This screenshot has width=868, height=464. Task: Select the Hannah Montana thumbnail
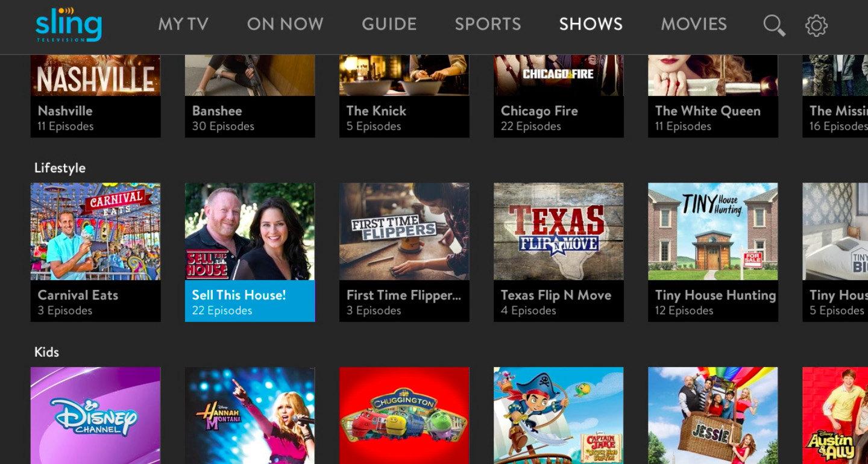tap(250, 416)
